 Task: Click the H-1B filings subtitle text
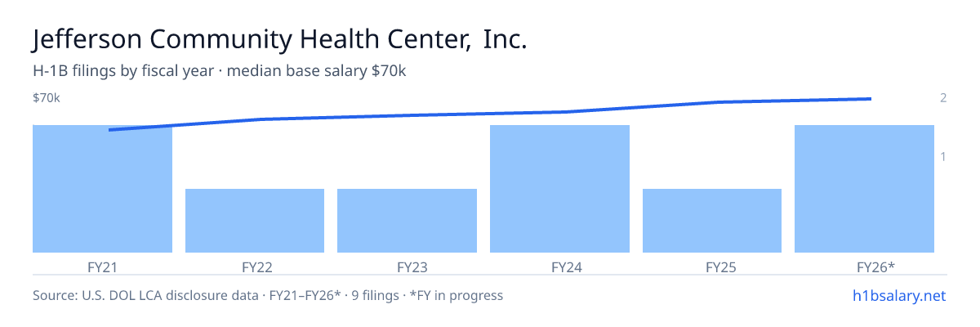tap(220, 71)
